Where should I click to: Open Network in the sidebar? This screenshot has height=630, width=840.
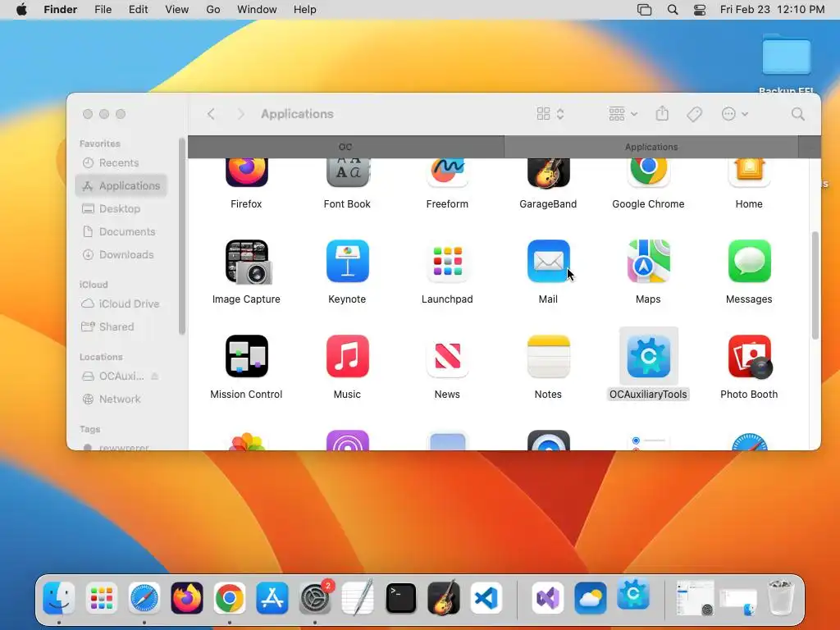(121, 399)
